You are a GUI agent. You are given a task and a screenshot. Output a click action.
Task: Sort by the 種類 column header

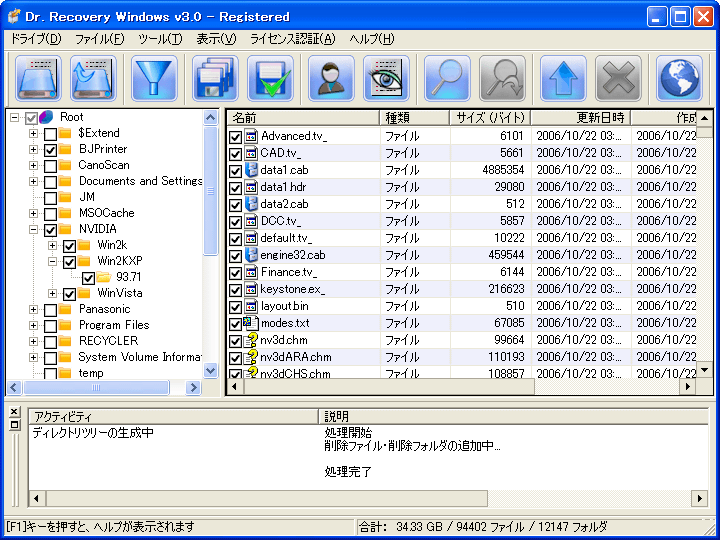415,118
